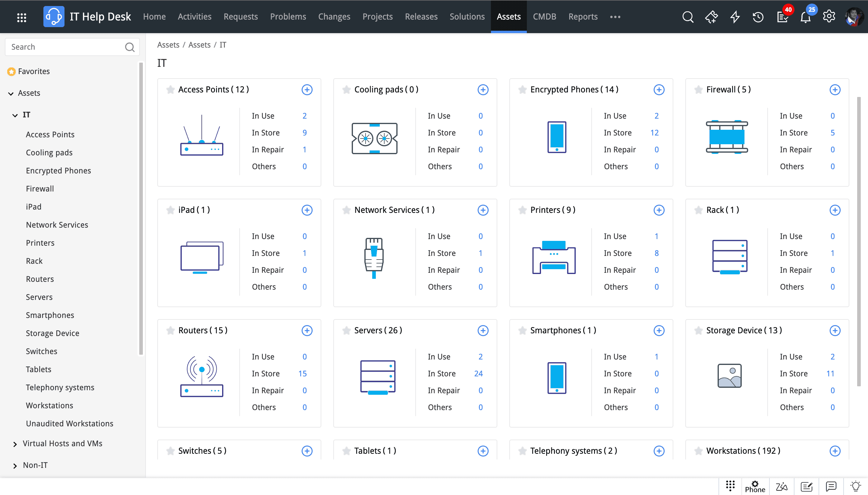Image resolution: width=868 pixels, height=495 pixels.
Task: Open quick actions lightning icon
Action: (x=735, y=17)
